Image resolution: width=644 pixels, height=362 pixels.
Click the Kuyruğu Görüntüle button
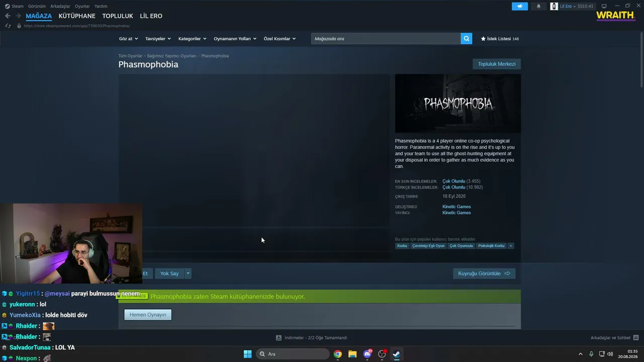coord(484,274)
